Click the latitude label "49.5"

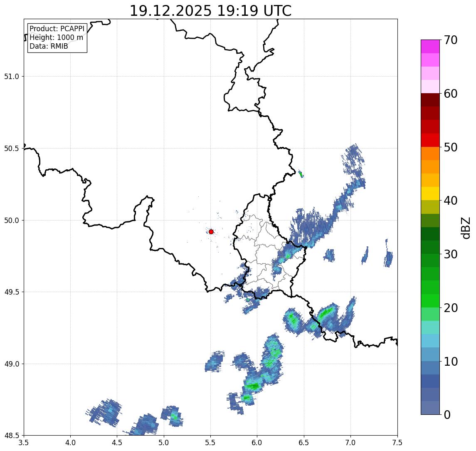click(11, 292)
